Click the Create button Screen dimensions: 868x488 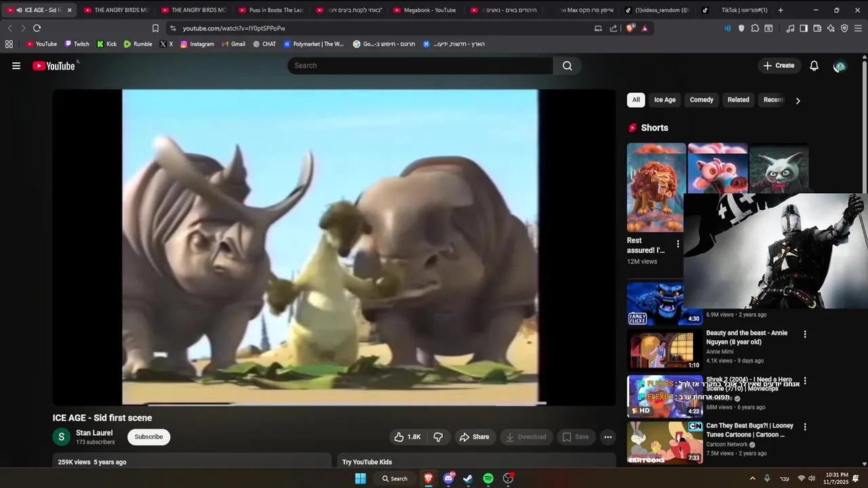click(778, 66)
